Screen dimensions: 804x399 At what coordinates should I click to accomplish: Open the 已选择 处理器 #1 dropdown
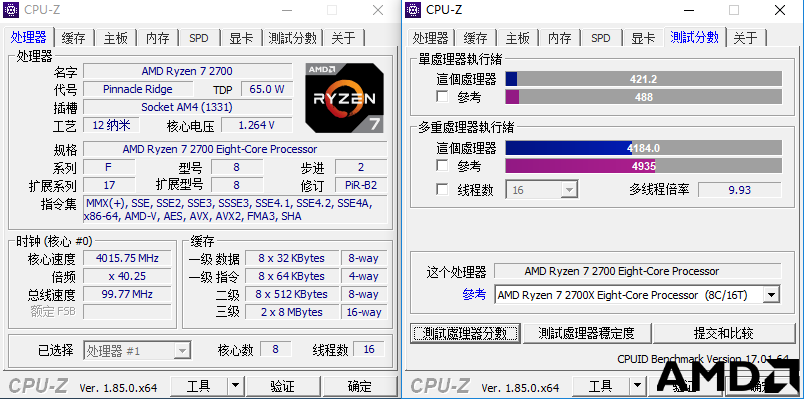pos(137,351)
